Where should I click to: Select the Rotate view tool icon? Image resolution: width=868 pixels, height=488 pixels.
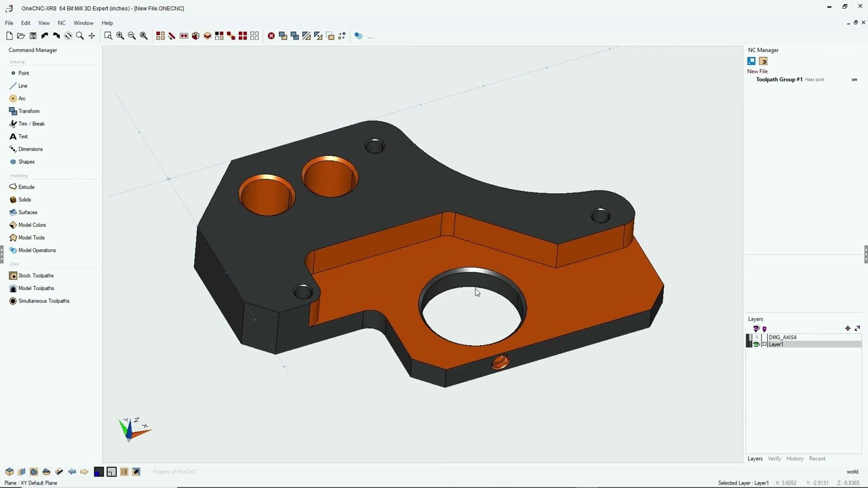[x=68, y=36]
